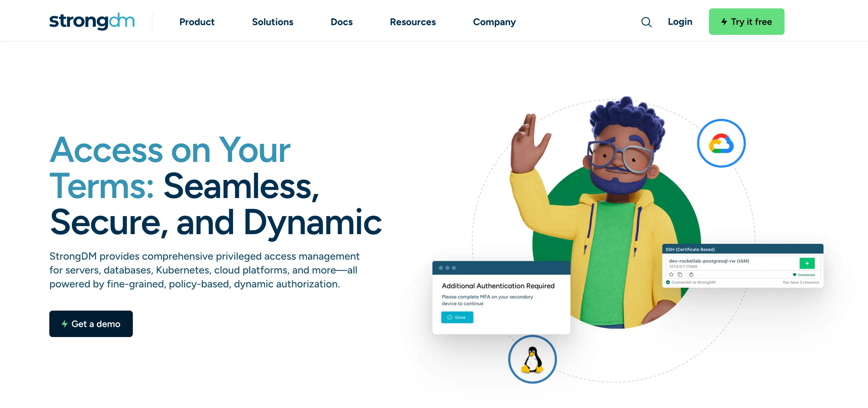Open the Solutions menu
This screenshot has width=868, height=408.
coord(272,22)
